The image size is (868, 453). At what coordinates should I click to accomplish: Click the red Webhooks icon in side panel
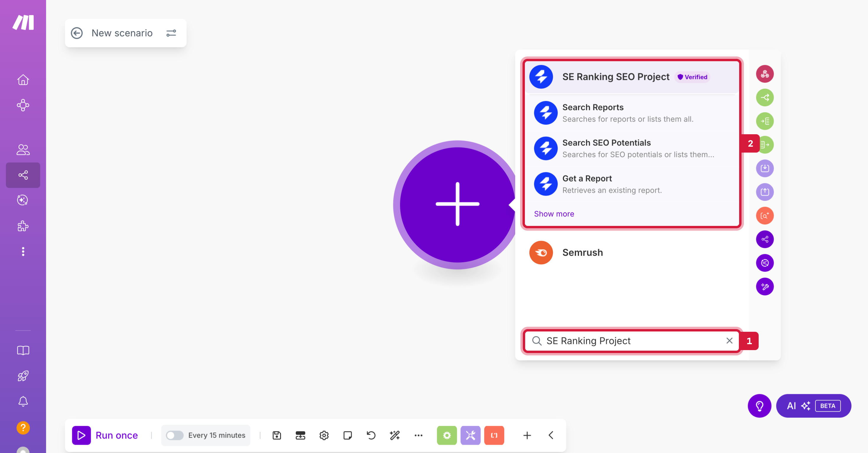[765, 74]
